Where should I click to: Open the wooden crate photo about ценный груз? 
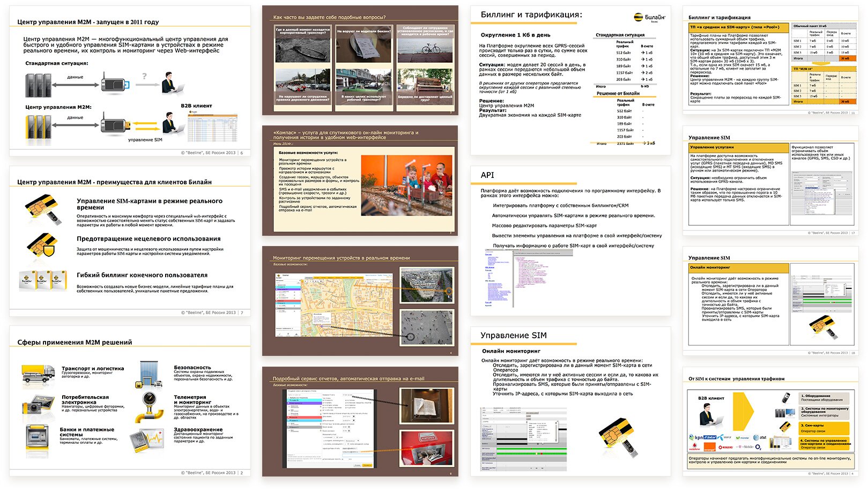pos(425,85)
